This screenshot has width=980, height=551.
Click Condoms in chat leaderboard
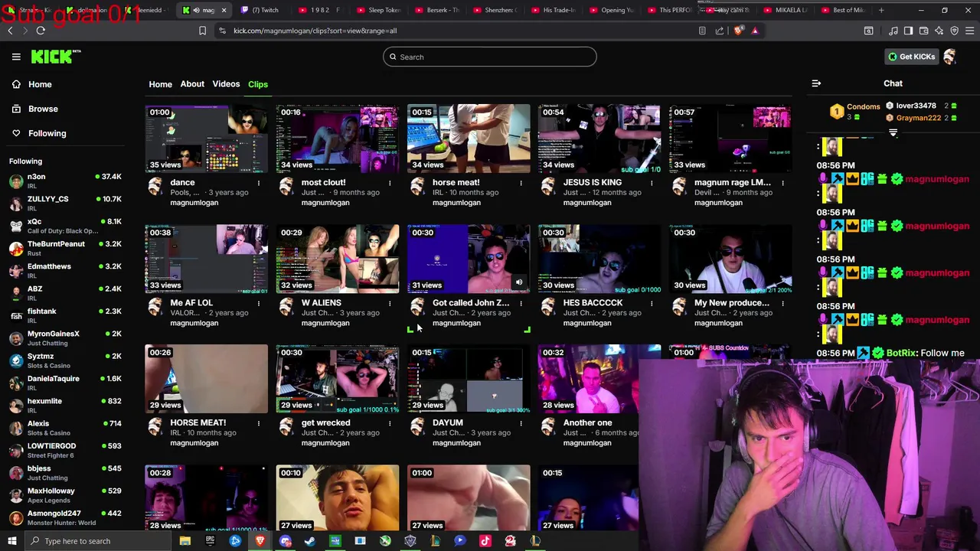[864, 107]
